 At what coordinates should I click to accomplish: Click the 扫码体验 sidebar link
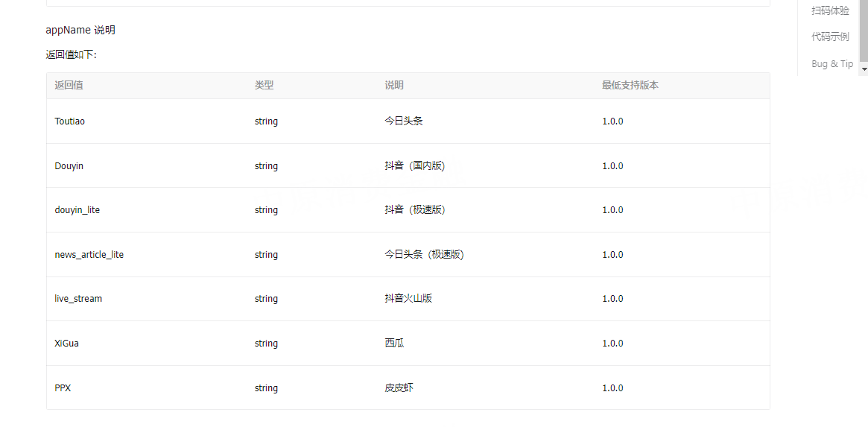[x=830, y=10]
